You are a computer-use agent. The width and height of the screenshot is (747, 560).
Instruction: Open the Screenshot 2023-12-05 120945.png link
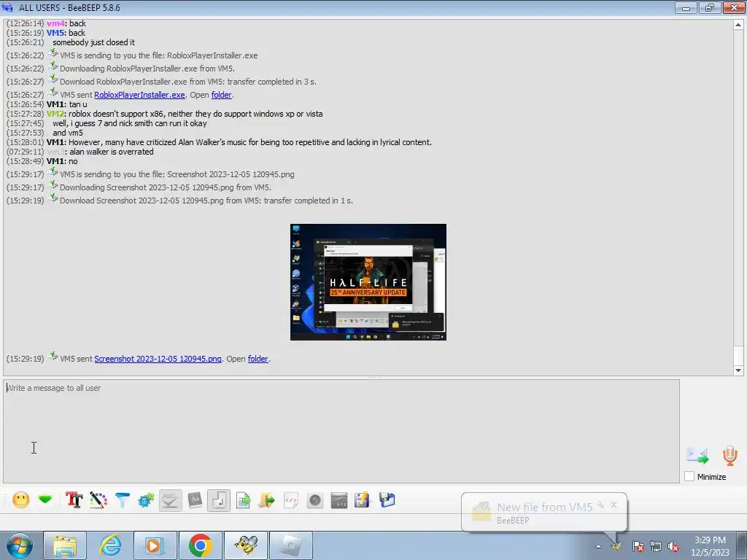click(158, 359)
